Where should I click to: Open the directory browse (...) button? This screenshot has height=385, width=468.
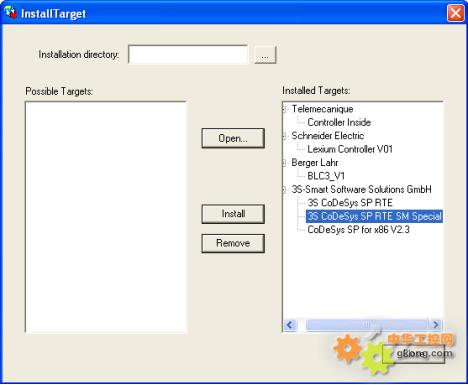(265, 54)
